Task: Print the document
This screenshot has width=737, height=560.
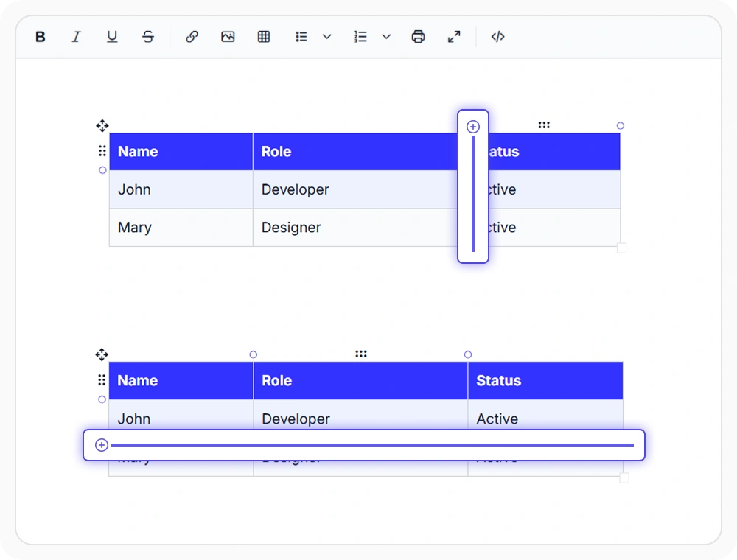Action: [x=419, y=37]
